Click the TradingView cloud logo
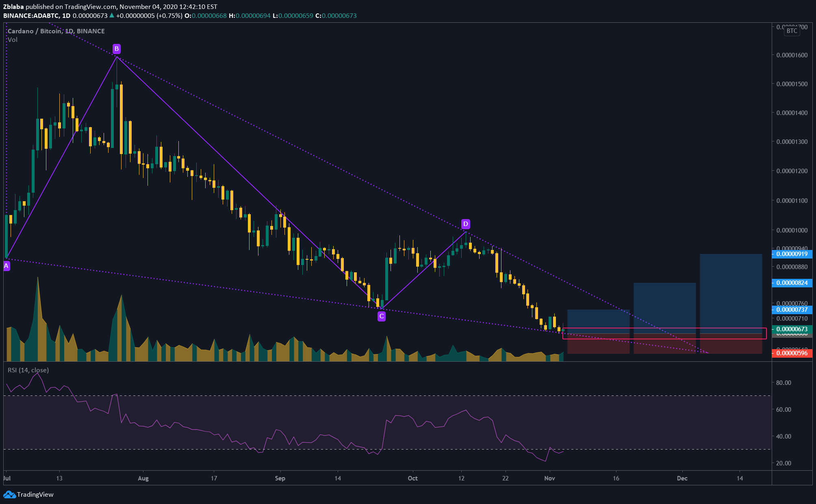The height and width of the screenshot is (504, 816). (9, 494)
